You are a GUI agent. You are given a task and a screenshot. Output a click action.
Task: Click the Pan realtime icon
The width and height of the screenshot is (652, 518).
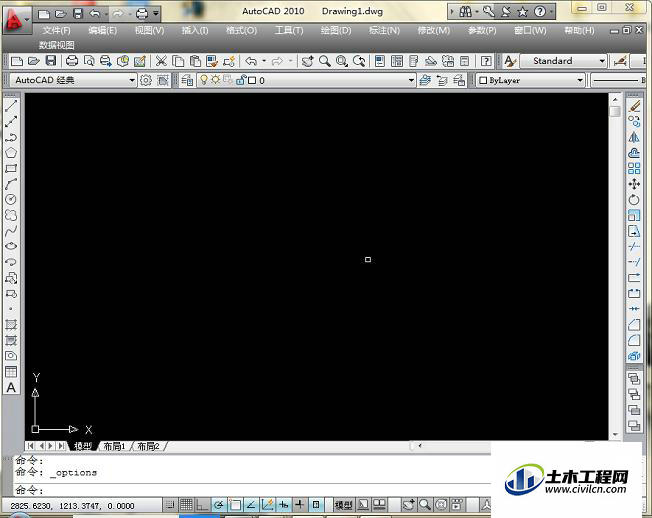coord(307,61)
